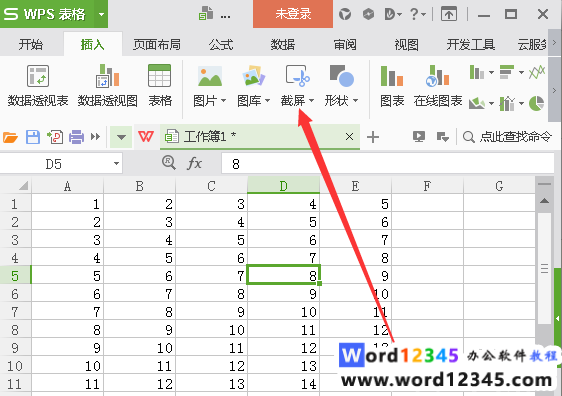Click the skin icon in title bar
This screenshot has height=396, width=562.
coord(345,14)
